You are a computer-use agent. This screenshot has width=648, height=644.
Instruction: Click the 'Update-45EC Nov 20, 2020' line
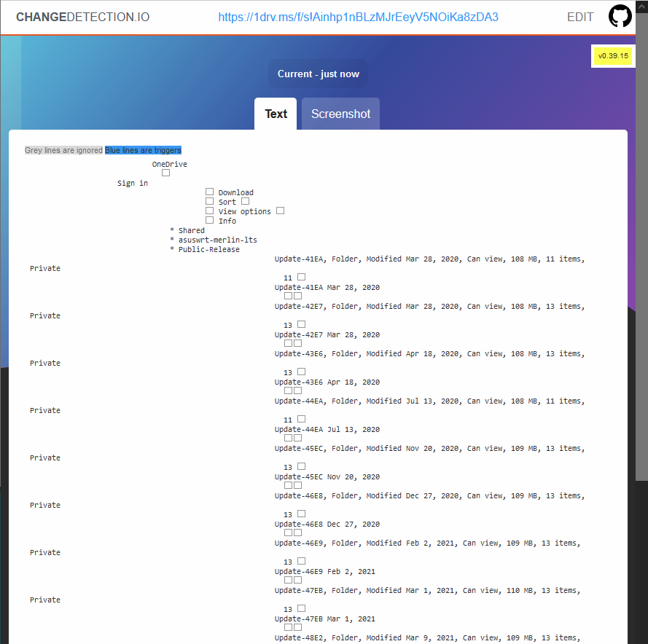pyautogui.click(x=327, y=477)
